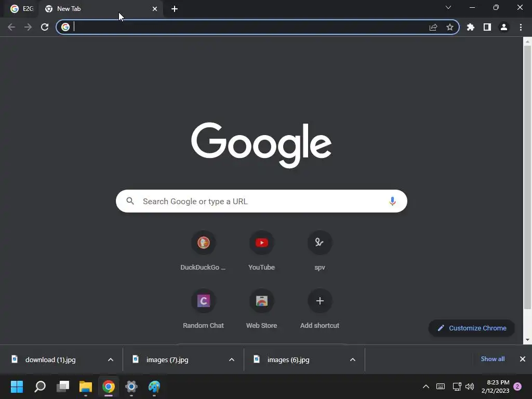
Task: Open the DuckDuckGo shortcut
Action: click(x=203, y=251)
